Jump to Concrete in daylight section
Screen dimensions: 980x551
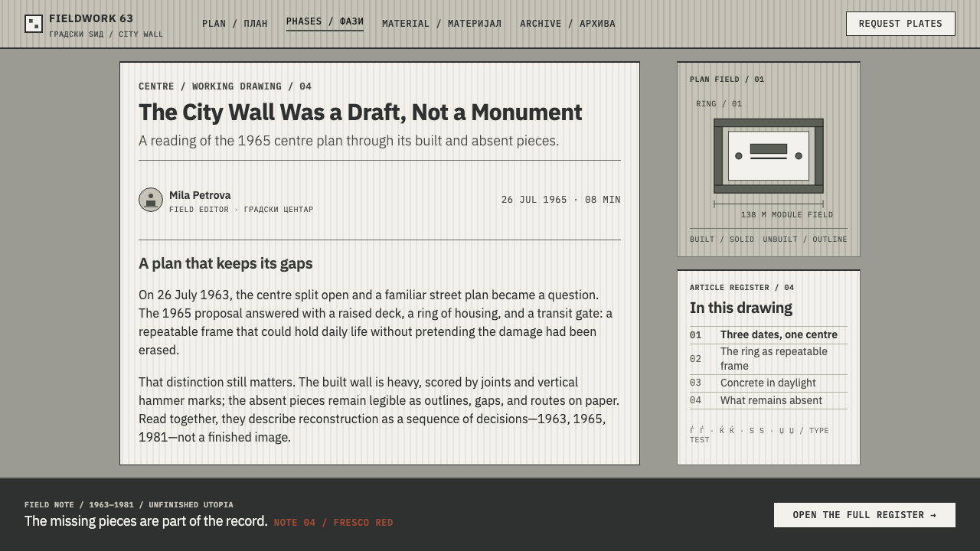tap(769, 383)
